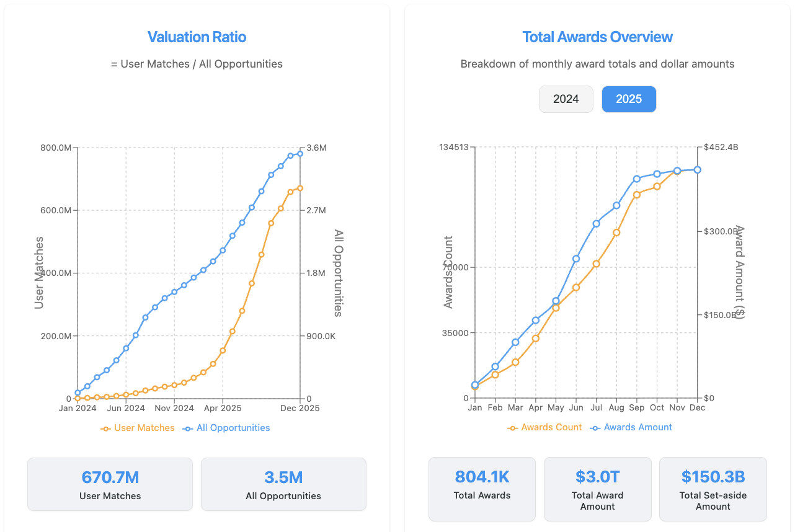Click orange User Matches legend marker icon
This screenshot has width=795, height=532.
click(106, 428)
